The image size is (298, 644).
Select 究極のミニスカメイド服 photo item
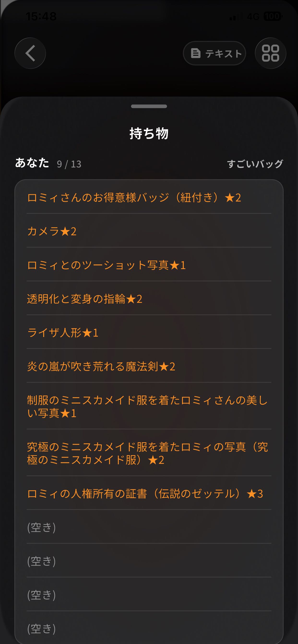[149, 453]
